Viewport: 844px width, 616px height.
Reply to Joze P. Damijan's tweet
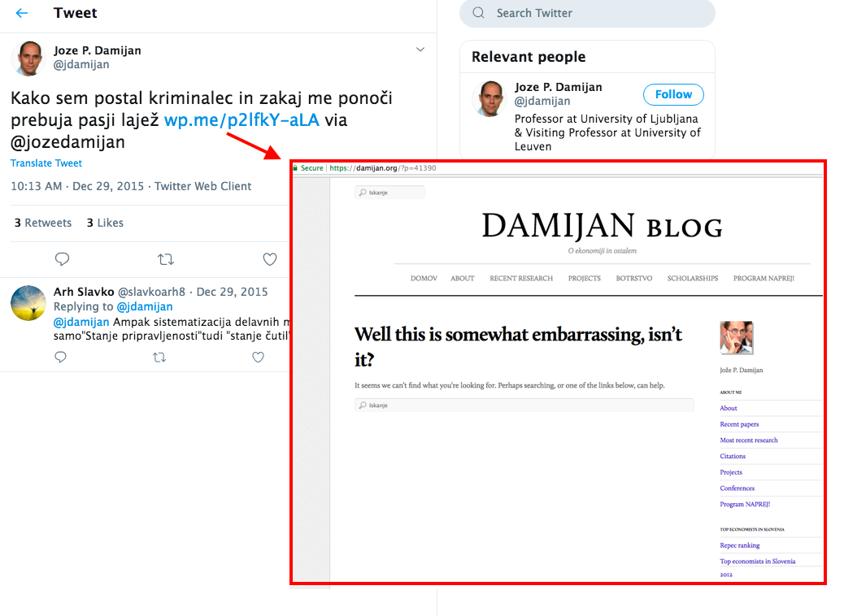tap(63, 259)
